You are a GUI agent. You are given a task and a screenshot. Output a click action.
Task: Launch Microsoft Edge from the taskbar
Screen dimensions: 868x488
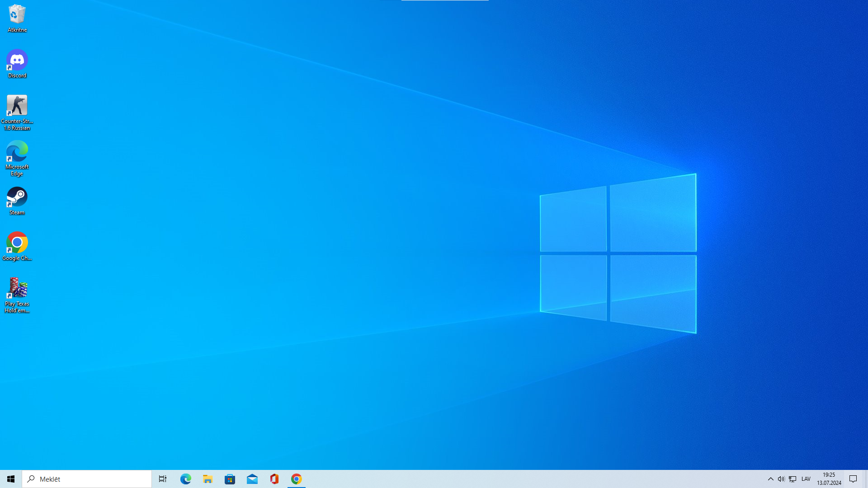(x=186, y=479)
